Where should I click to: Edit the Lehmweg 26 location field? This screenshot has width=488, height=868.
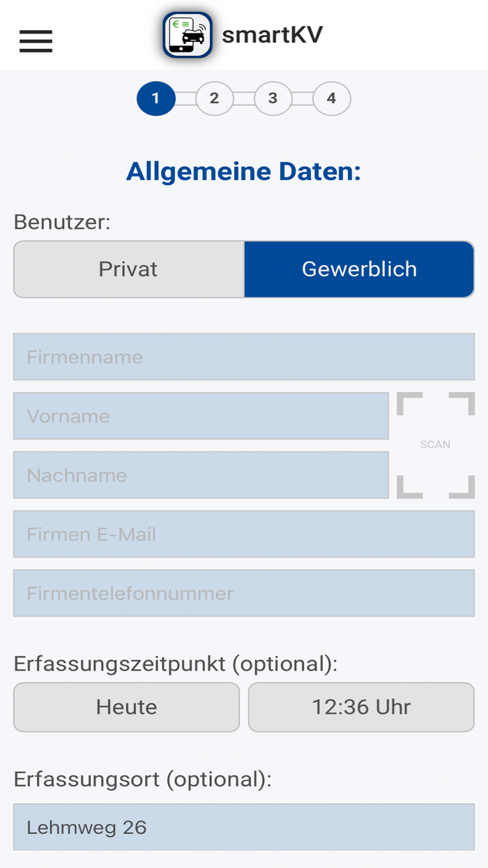coord(244,827)
